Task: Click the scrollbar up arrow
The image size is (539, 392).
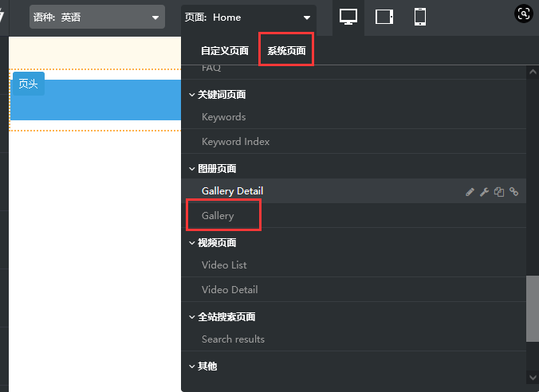Action: [x=533, y=72]
